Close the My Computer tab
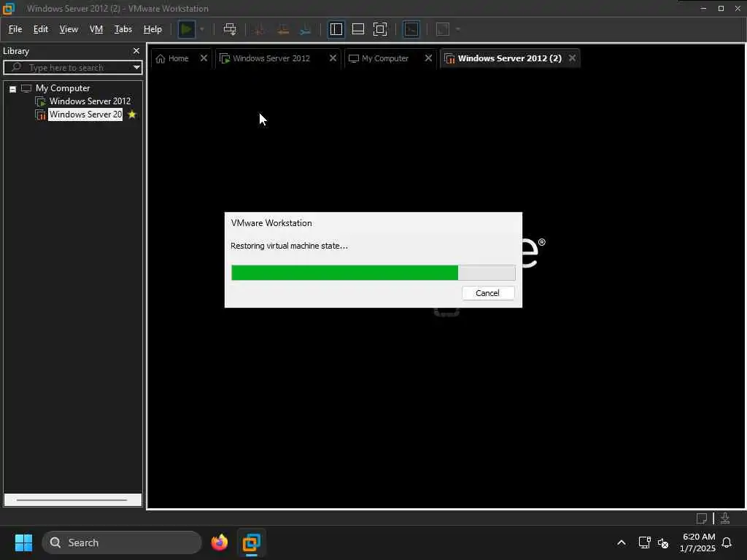The height and width of the screenshot is (560, 747). (428, 58)
